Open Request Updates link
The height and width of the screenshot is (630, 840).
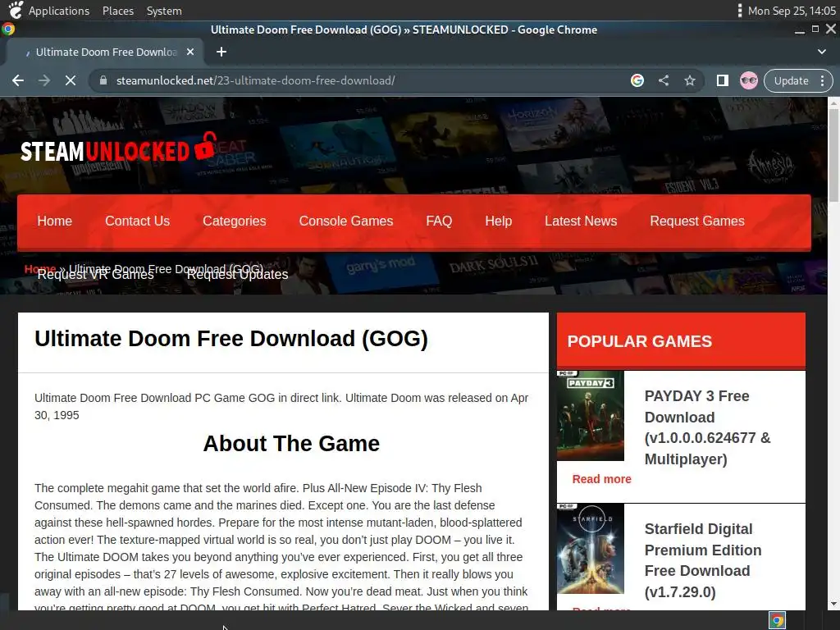click(237, 275)
